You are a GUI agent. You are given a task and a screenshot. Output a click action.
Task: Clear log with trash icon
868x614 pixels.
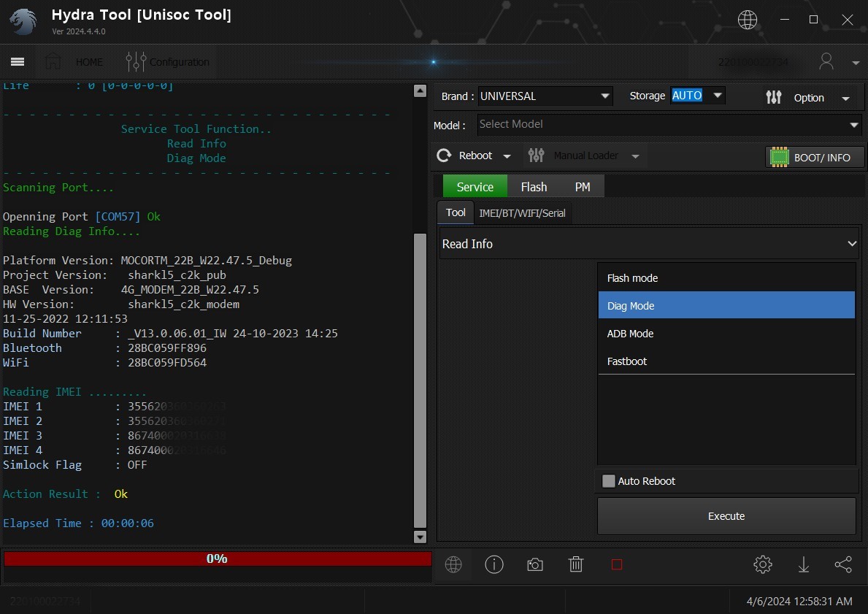576,565
